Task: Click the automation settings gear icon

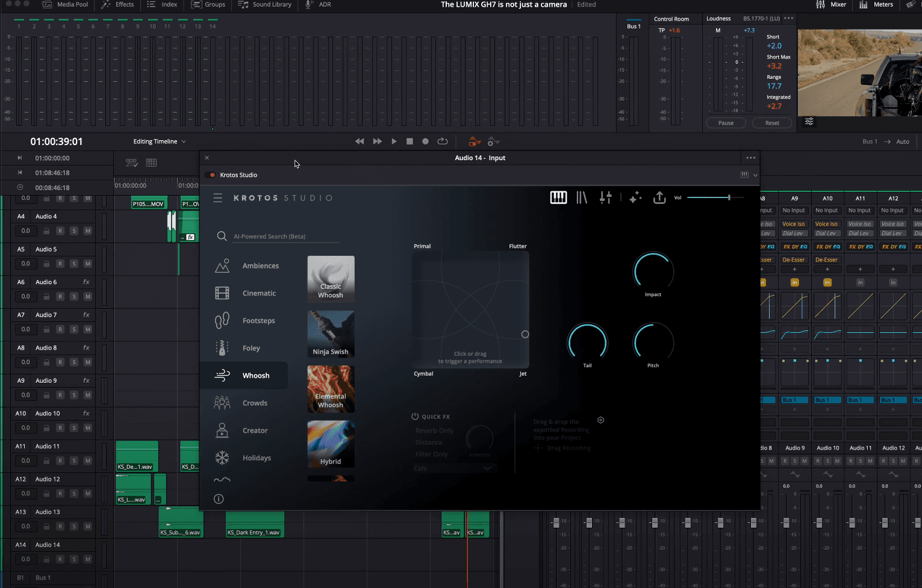Action: point(493,141)
